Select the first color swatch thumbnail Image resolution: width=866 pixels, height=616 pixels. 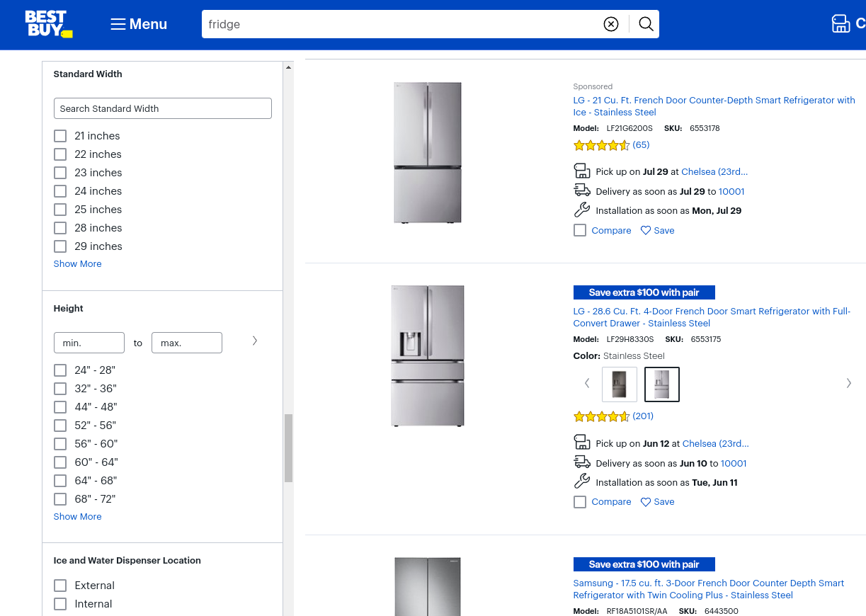pyautogui.click(x=619, y=384)
